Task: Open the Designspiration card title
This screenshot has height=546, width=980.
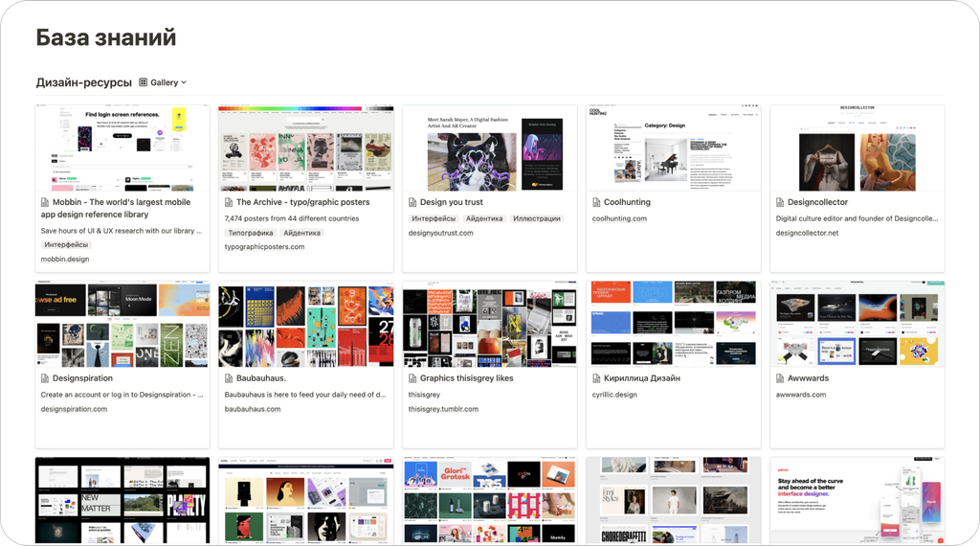Action: (82, 378)
